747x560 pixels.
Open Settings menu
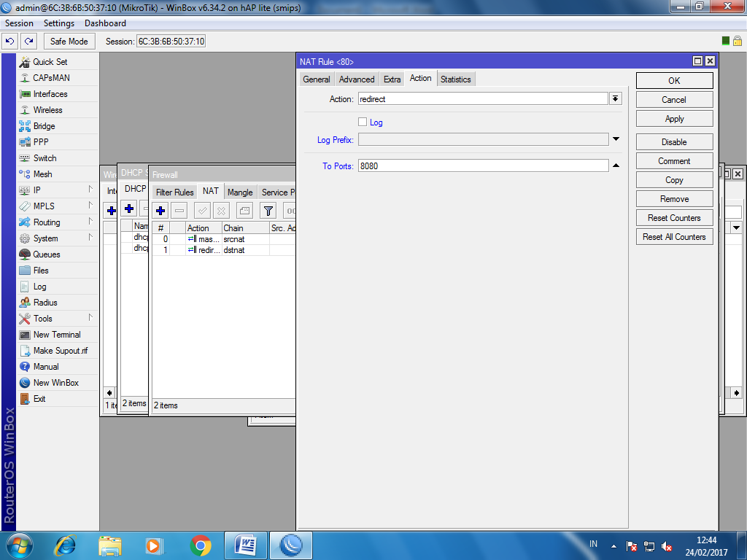point(59,23)
